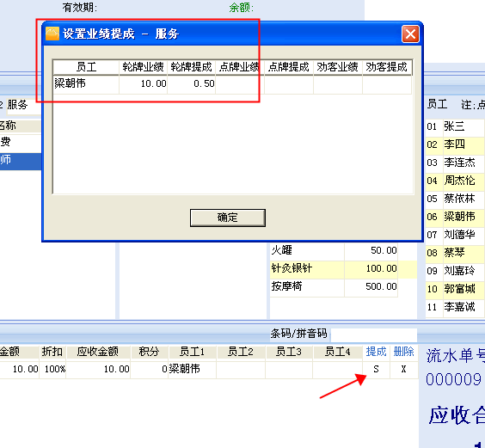The width and height of the screenshot is (485, 448).
Task: Click the empty 员工2 cell in order row
Action: (x=241, y=369)
